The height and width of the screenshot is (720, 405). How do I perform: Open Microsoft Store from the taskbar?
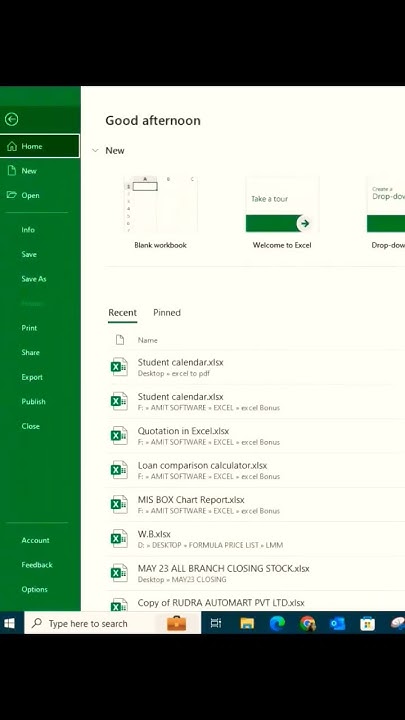367,623
